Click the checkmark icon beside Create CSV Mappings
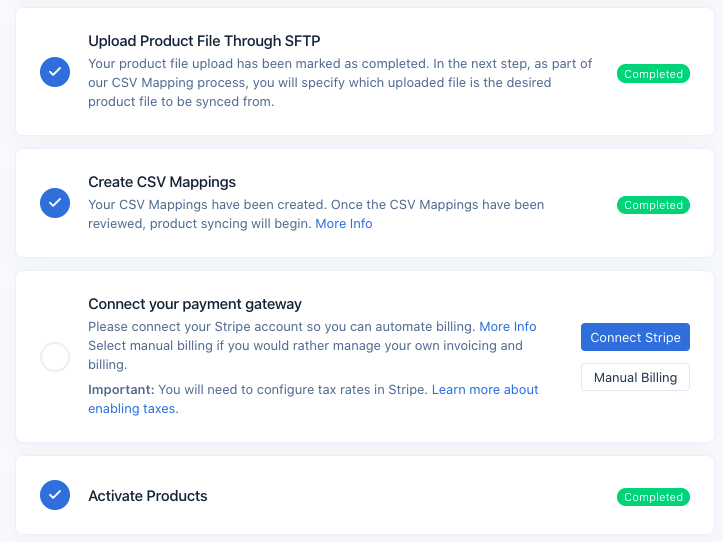723x542 pixels. point(55,203)
